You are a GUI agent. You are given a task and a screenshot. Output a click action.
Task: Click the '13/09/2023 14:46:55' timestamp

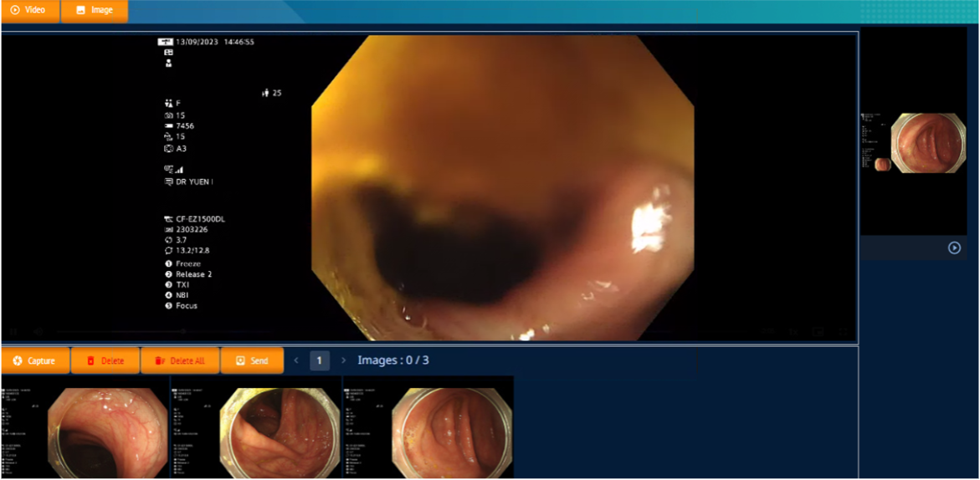(215, 42)
